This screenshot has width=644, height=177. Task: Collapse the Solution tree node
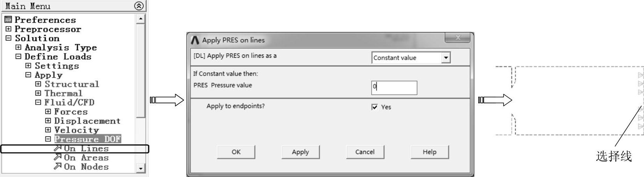[x=8, y=38]
